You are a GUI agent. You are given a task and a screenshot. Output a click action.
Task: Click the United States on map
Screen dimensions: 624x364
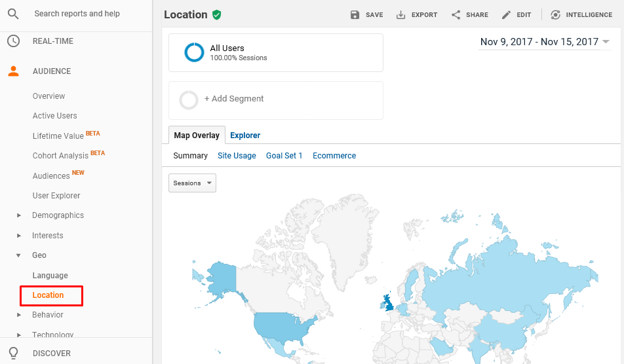click(282, 327)
